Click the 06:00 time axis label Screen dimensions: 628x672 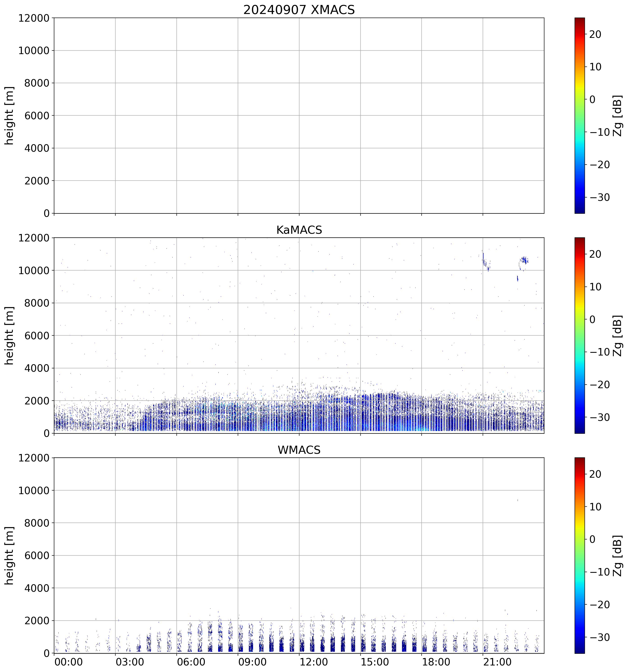tap(191, 662)
